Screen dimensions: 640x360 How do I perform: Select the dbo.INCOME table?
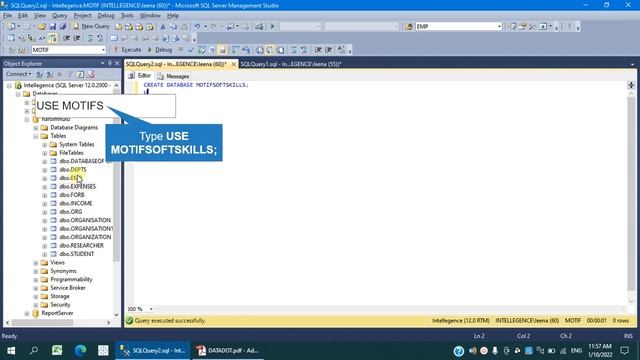pyautogui.click(x=76, y=203)
